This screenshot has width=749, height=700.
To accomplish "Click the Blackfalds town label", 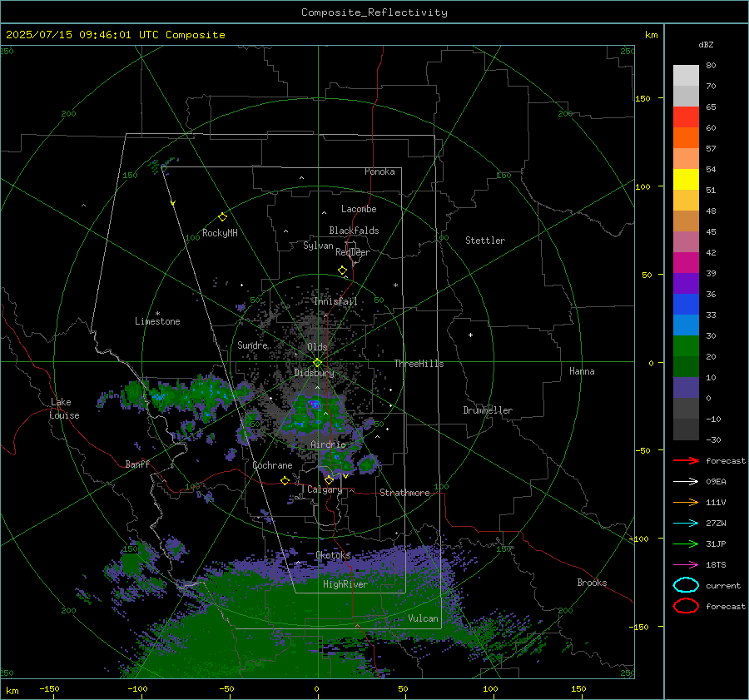I will pyautogui.click(x=354, y=231).
